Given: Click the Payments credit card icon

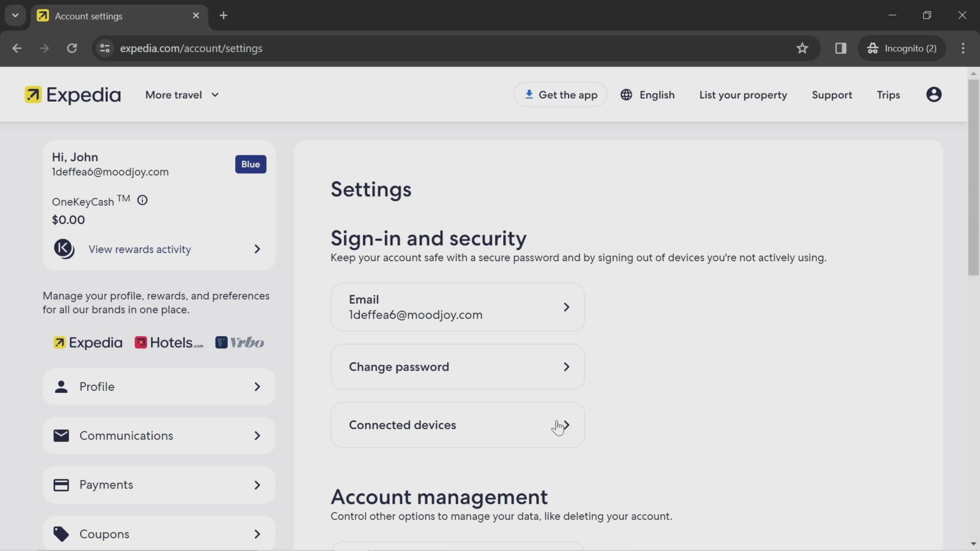Looking at the screenshot, I should 61,485.
